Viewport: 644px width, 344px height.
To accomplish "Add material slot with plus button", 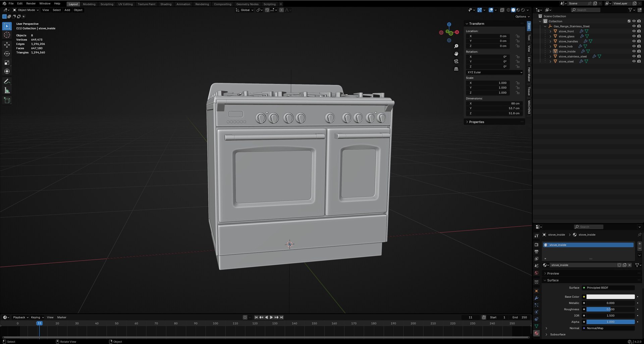I will 640,244.
